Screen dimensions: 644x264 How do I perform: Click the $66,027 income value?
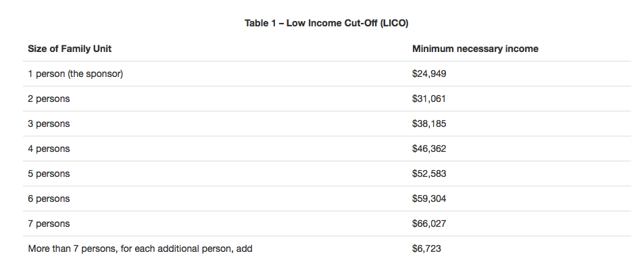(x=429, y=224)
